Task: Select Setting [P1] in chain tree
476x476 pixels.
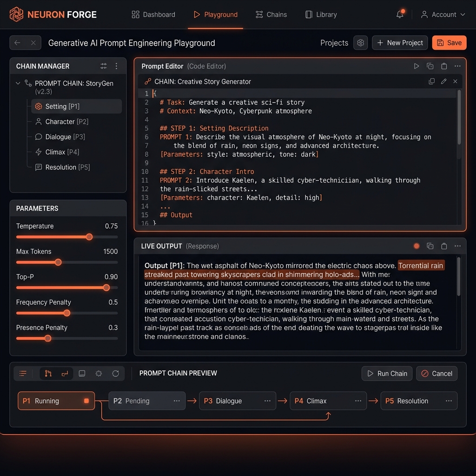Action: (x=77, y=106)
